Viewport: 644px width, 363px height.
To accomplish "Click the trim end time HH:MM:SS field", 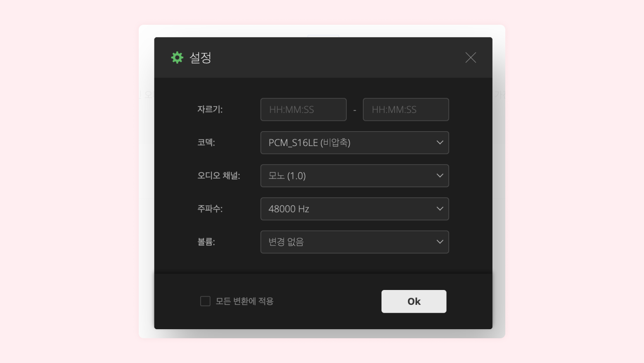I will [x=406, y=110].
